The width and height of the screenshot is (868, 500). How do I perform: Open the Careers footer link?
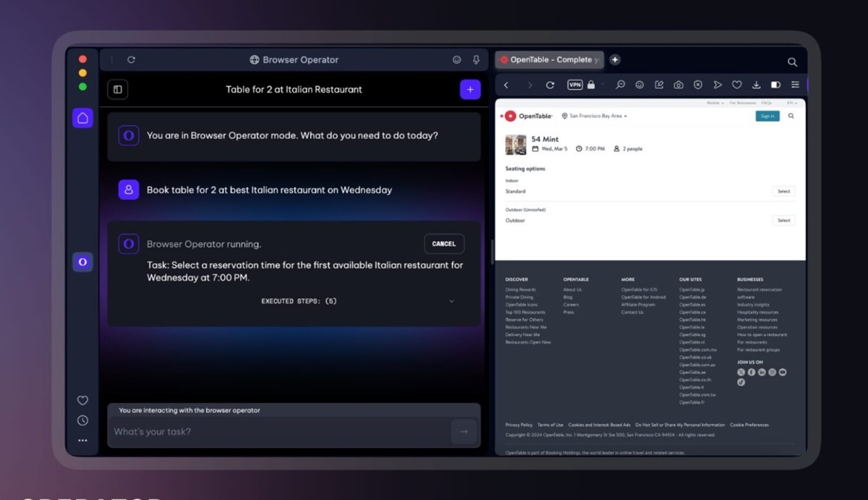pos(571,305)
